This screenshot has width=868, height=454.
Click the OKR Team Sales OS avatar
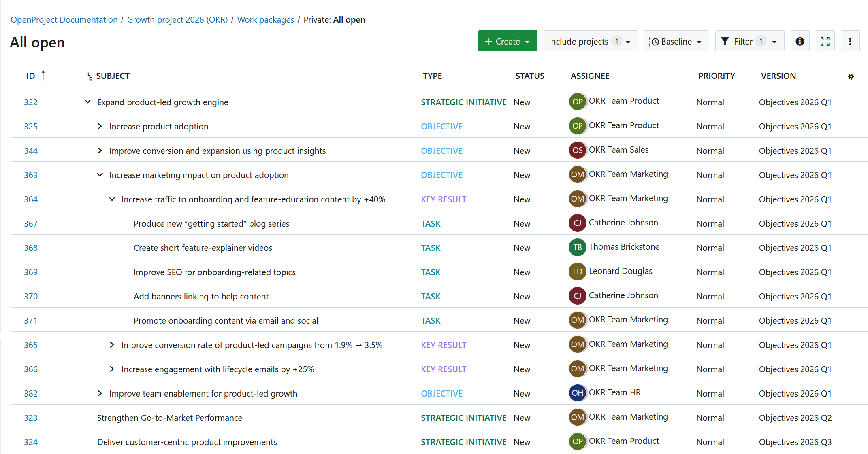point(577,150)
